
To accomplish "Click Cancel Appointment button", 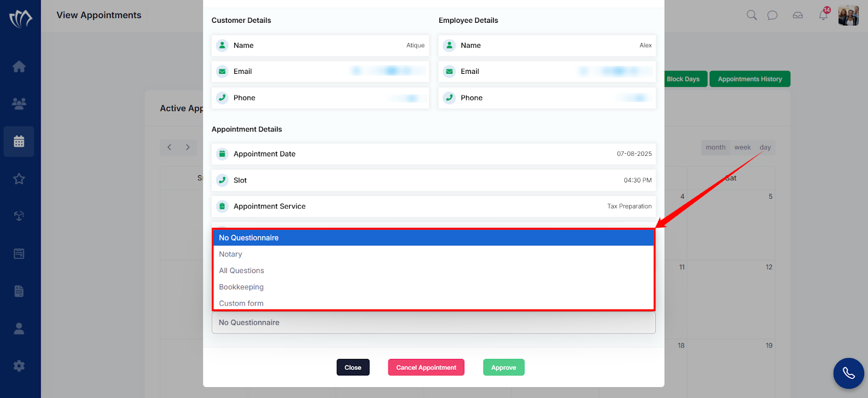I will (x=426, y=368).
